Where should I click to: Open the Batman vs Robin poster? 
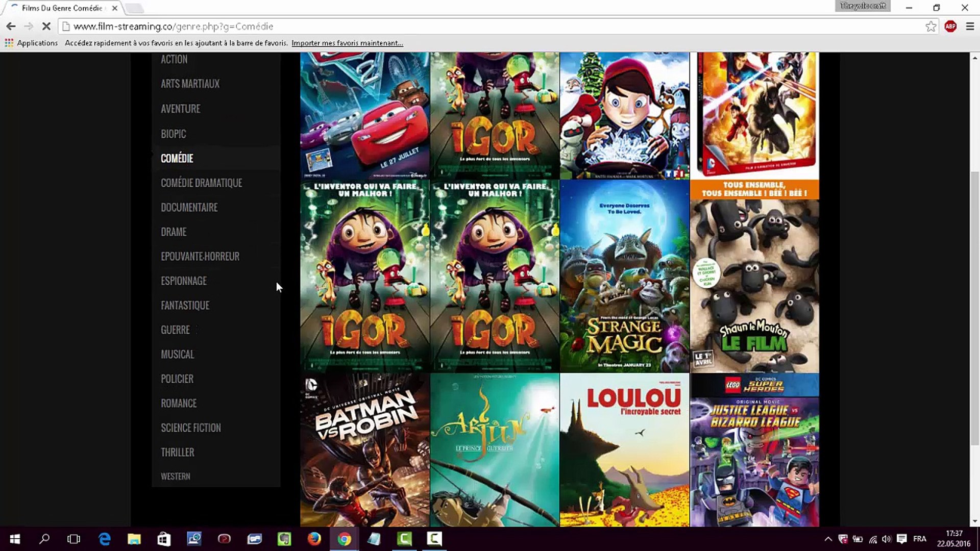pyautogui.click(x=365, y=450)
